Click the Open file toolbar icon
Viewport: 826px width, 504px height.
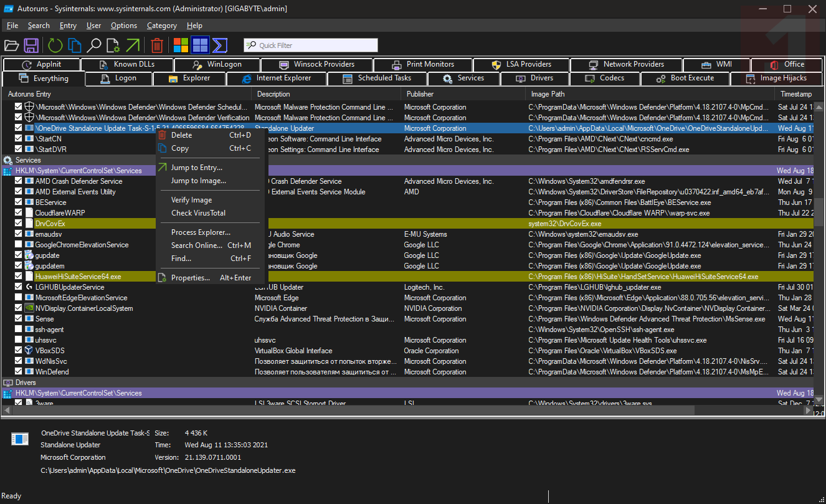(x=11, y=45)
